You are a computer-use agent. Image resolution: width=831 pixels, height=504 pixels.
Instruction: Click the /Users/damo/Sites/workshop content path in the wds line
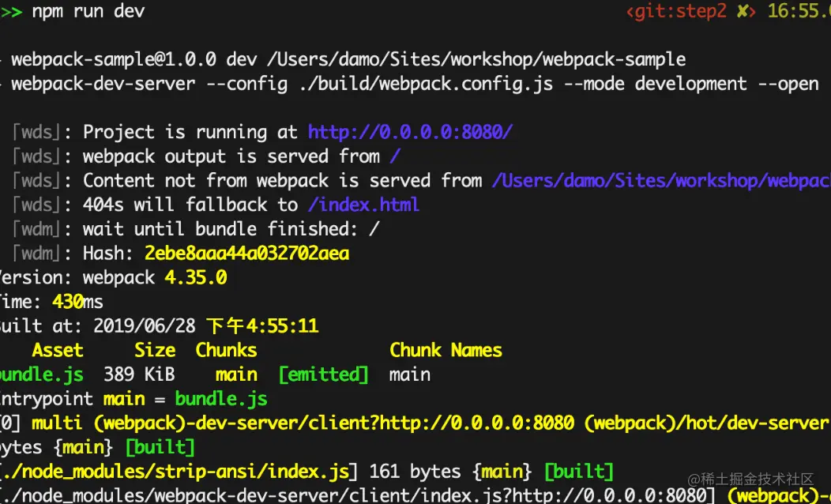click(661, 181)
